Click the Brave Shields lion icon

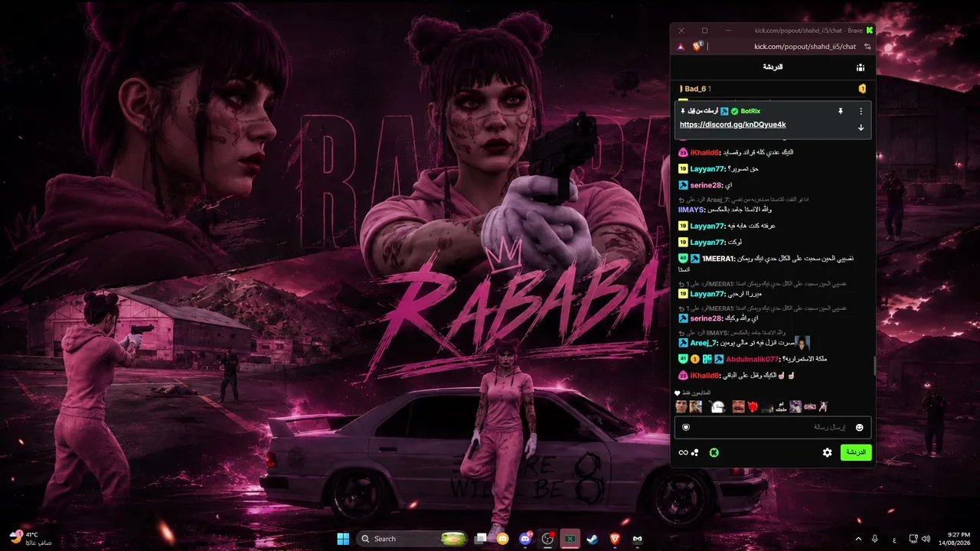click(x=697, y=46)
